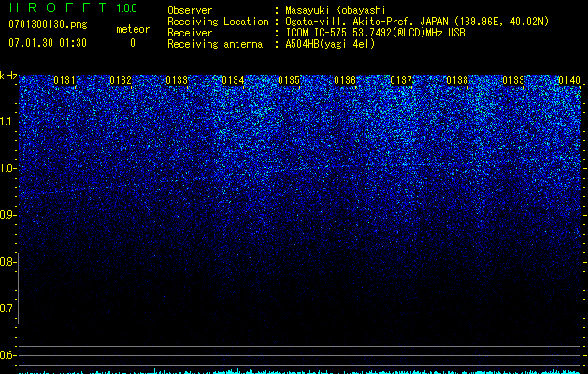This screenshot has width=588, height=374.
Task: Click the 0131 time marker
Action: coord(65,80)
